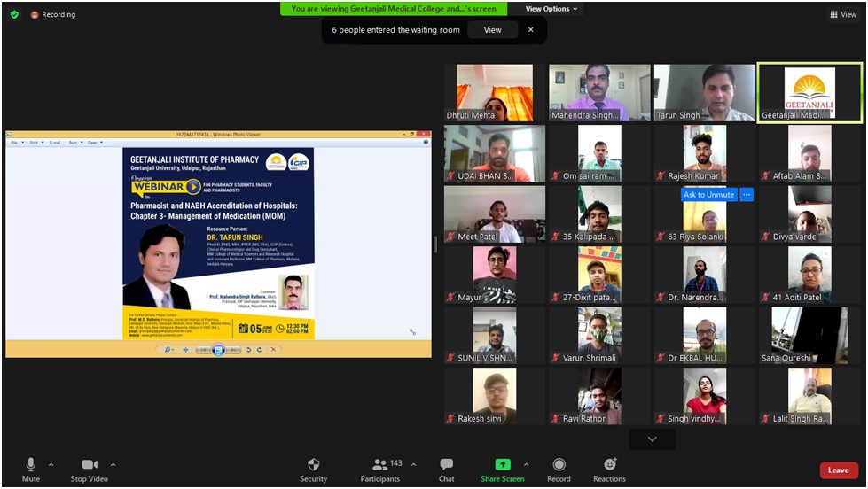Click Ask to Unmute on Riya Solanki
The width and height of the screenshot is (868, 489).
(x=708, y=195)
